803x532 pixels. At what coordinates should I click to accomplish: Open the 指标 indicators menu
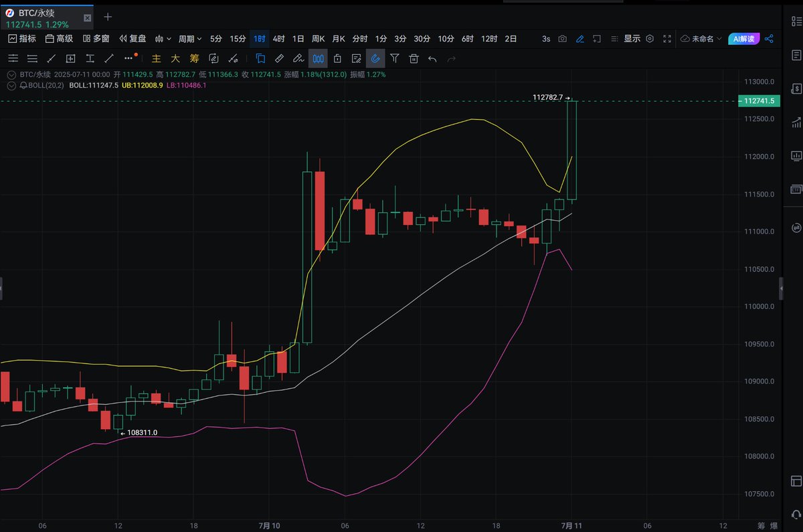click(23, 39)
